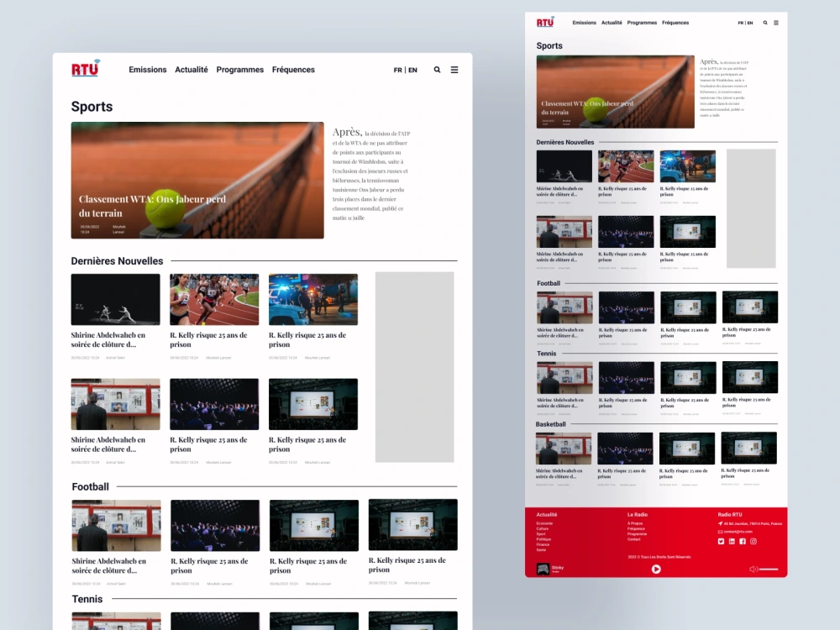Screen dimensions: 840x630
Task: Open the tennis ball hero image on the left page
Action: 197,180
